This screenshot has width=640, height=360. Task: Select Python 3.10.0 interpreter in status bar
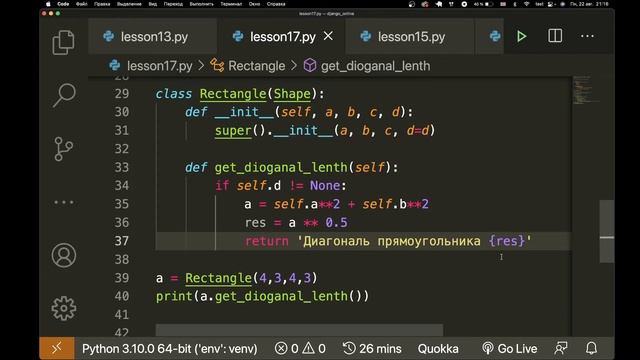[170, 349]
